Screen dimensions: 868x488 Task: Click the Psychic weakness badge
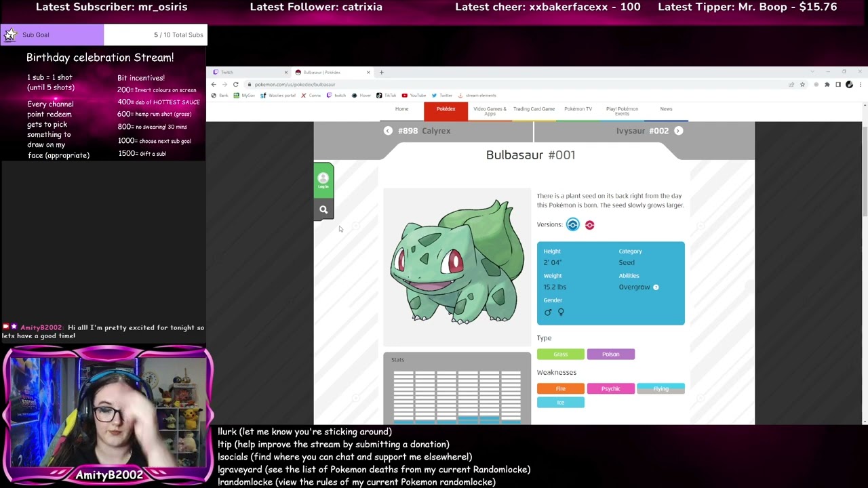pos(610,389)
